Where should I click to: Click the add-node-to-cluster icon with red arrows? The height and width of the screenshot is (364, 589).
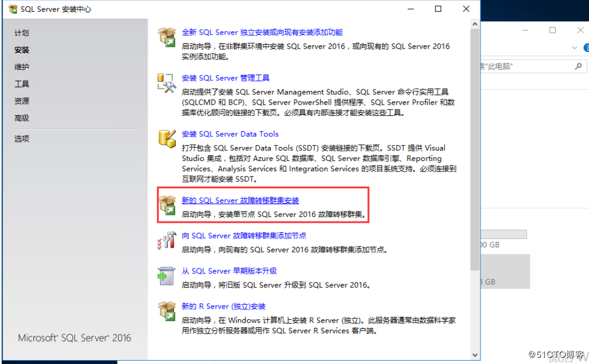(166, 240)
